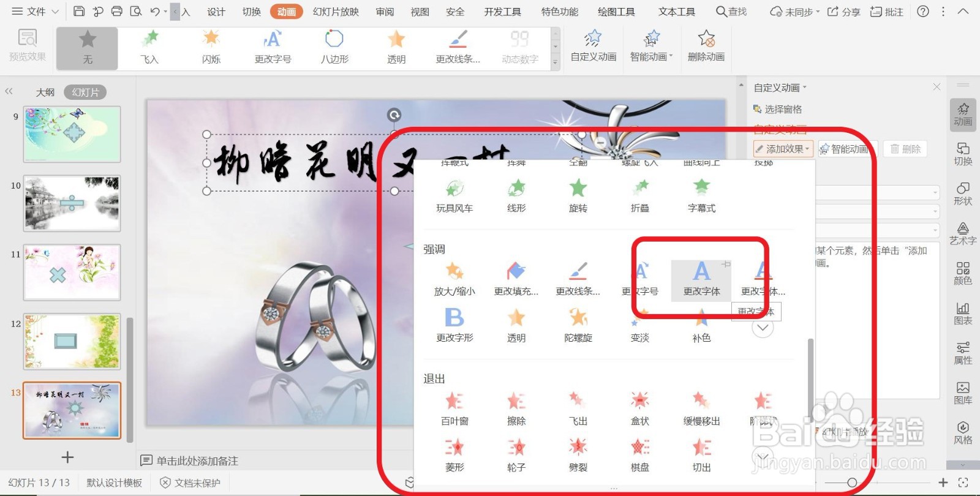This screenshot has height=496, width=980.
Task: Switch to the 视图 ribbon tab
Action: [x=420, y=12]
